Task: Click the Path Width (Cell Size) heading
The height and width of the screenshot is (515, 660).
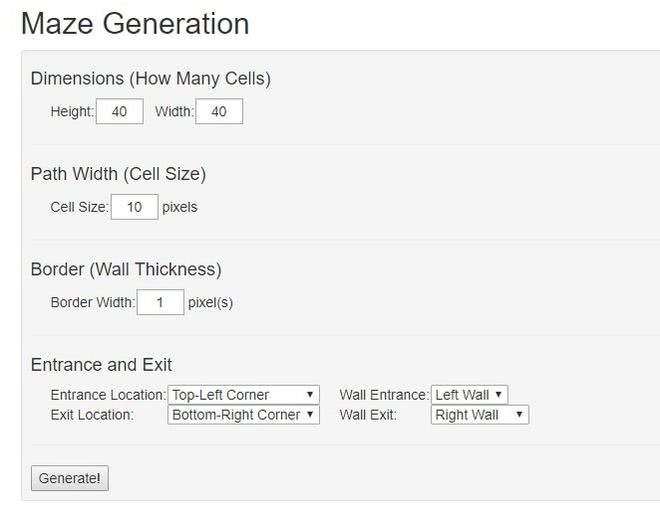Action: coord(118,174)
